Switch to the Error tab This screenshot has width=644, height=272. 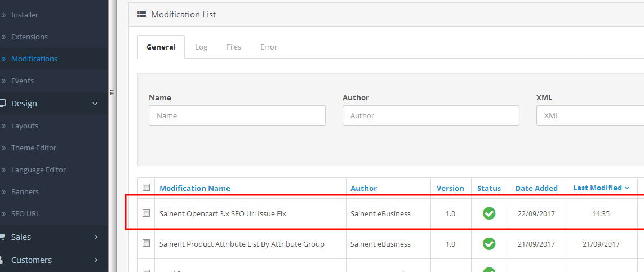pyautogui.click(x=269, y=47)
